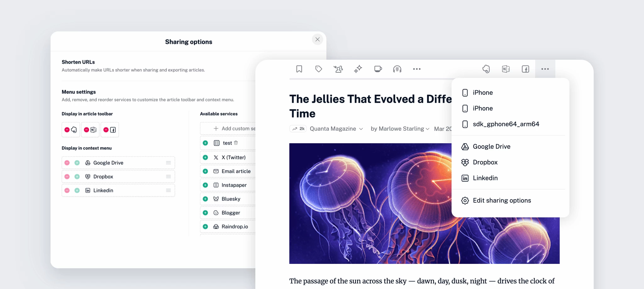Add X (Twitter) service with plus button
This screenshot has width=644, height=289.
[205, 157]
